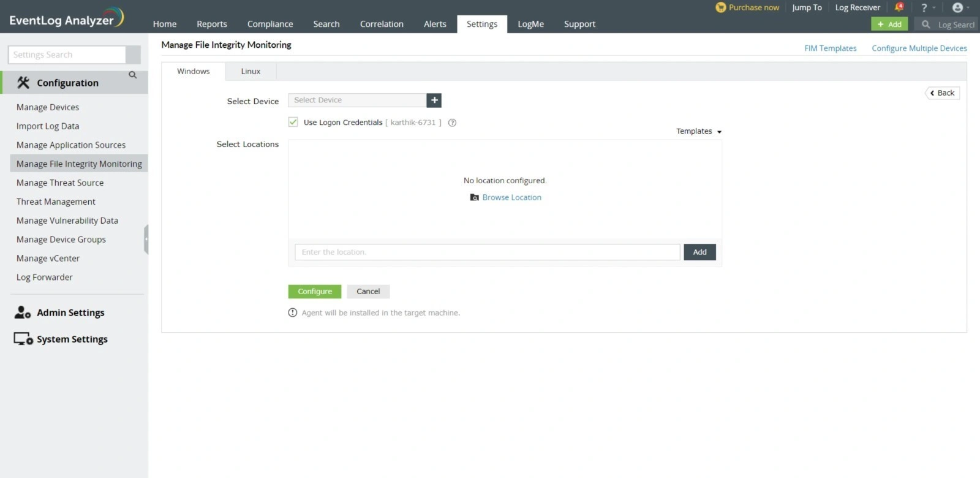
Task: Click the plus button beside Select Device
Action: coord(434,100)
